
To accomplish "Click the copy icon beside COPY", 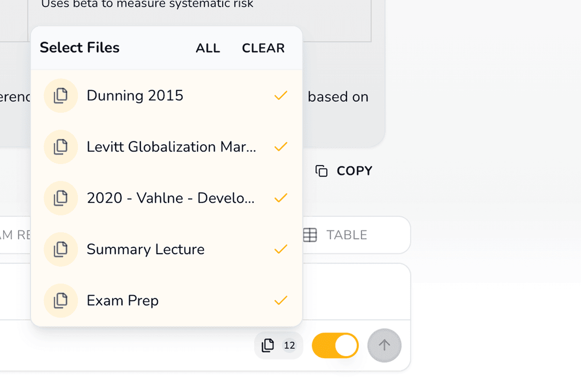I will tap(321, 171).
